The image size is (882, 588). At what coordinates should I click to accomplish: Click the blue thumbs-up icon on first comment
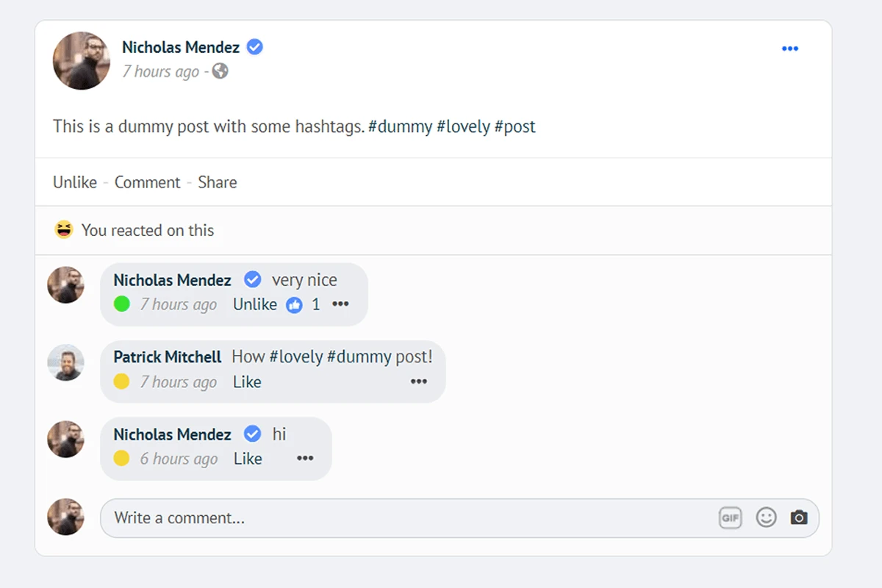pyautogui.click(x=294, y=305)
